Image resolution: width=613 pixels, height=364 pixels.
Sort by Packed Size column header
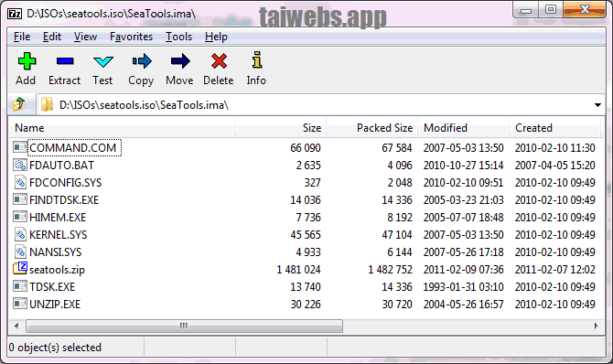point(371,128)
